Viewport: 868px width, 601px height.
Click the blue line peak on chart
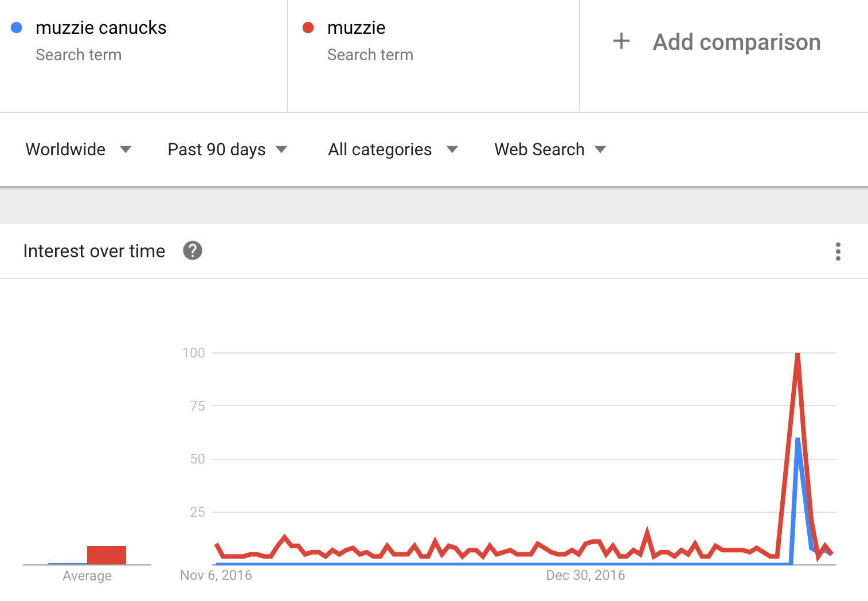click(x=797, y=439)
